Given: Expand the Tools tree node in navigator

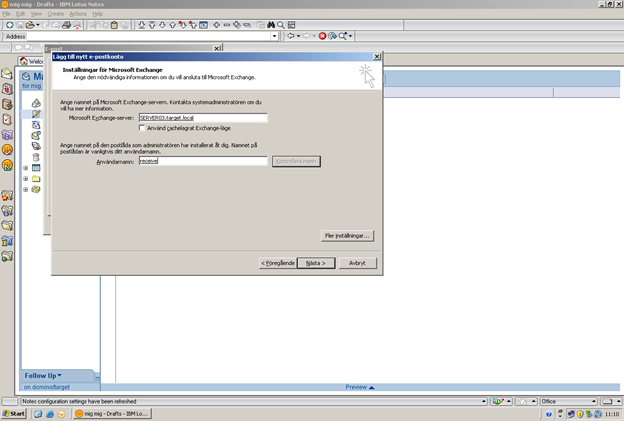Looking at the screenshot, I should (x=25, y=189).
